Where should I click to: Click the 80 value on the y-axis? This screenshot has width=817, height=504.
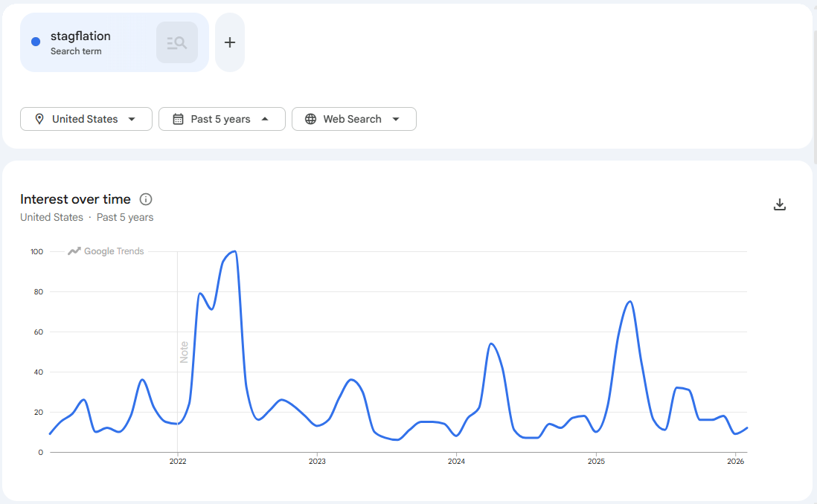click(x=39, y=292)
